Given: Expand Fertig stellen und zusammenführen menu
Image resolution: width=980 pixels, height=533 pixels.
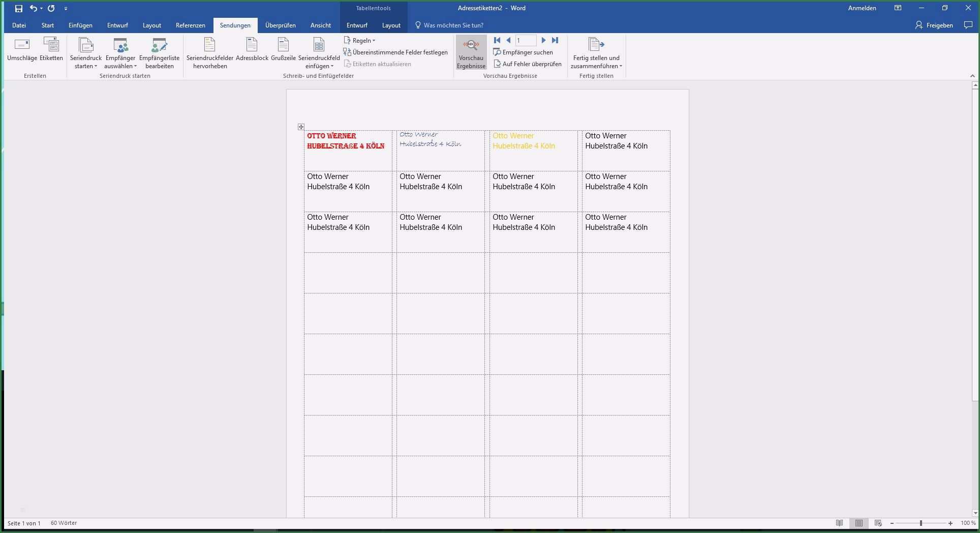Looking at the screenshot, I should point(596,53).
